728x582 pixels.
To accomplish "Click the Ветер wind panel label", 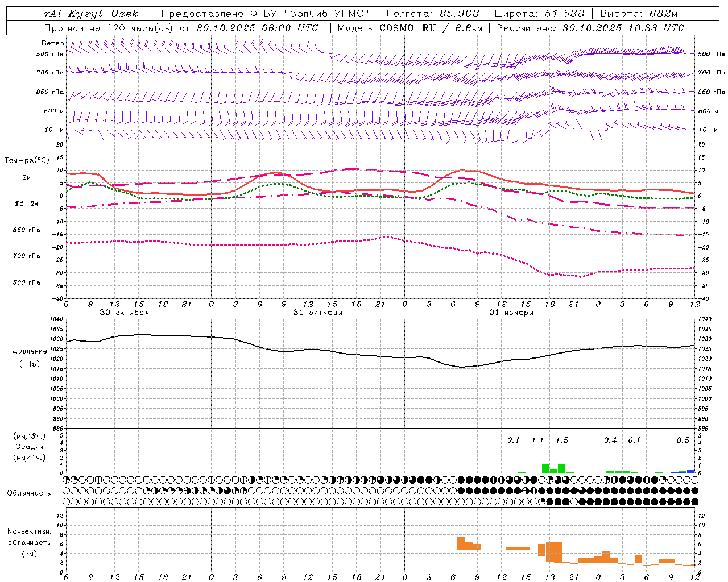I will tap(53, 43).
